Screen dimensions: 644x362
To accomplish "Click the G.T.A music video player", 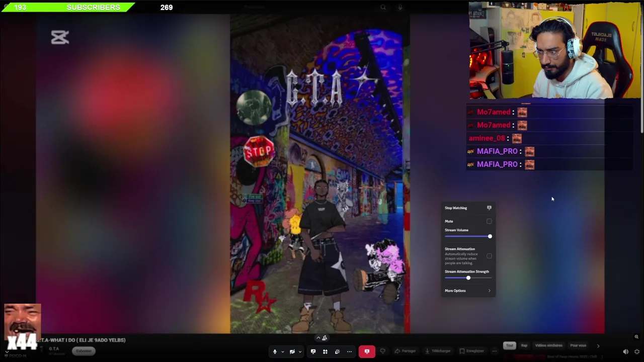I will (x=320, y=173).
